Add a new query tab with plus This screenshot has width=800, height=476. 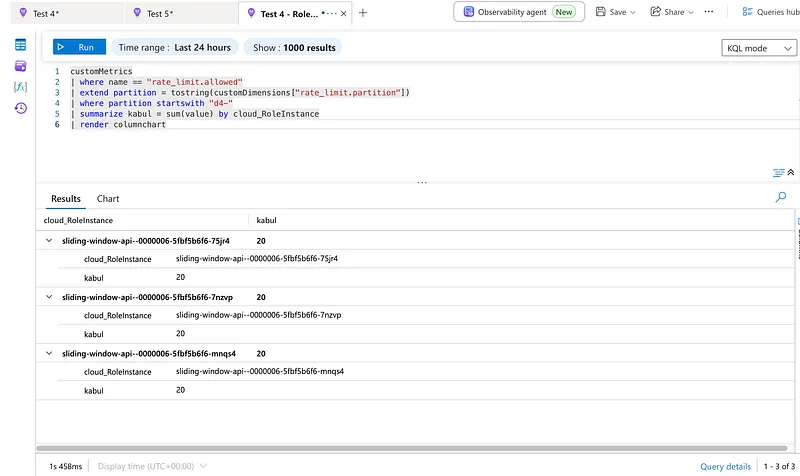[x=363, y=13]
